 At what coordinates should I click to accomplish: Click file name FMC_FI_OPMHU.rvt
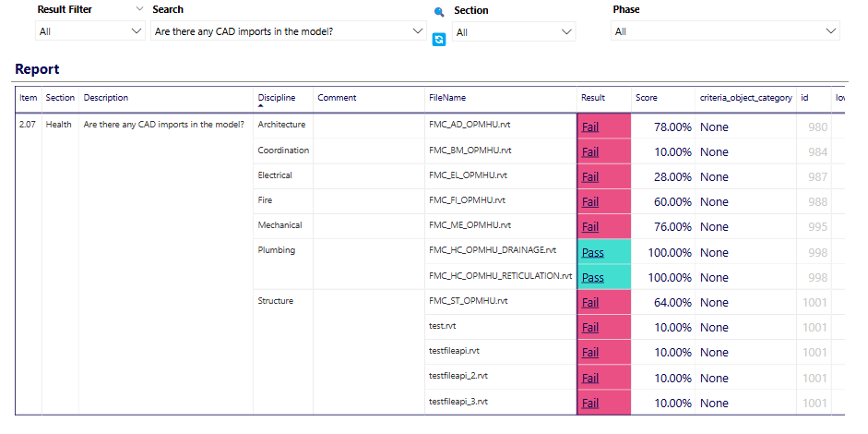pos(468,200)
